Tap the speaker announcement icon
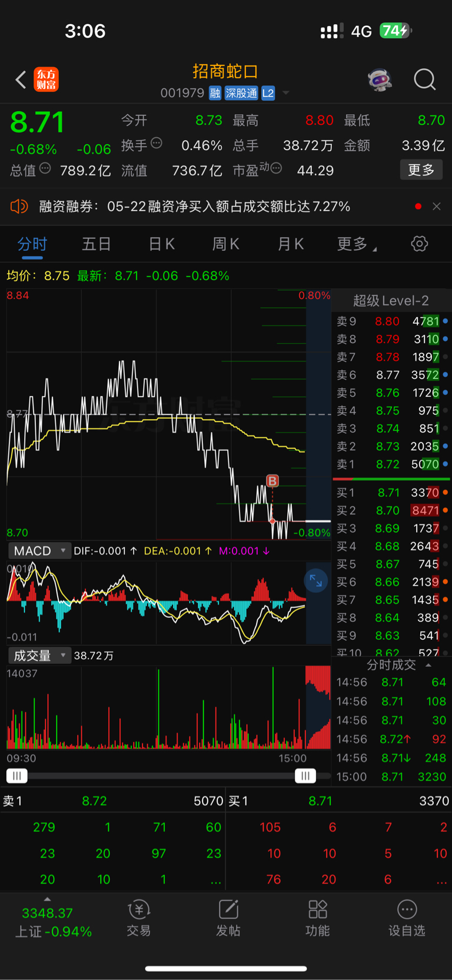This screenshot has height=980, width=452. pos(19,206)
